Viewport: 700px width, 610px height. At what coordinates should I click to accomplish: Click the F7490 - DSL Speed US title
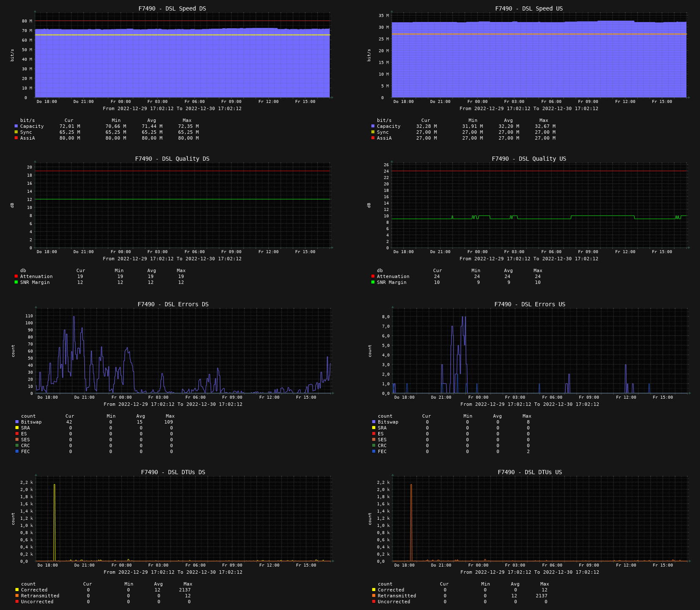(x=529, y=8)
